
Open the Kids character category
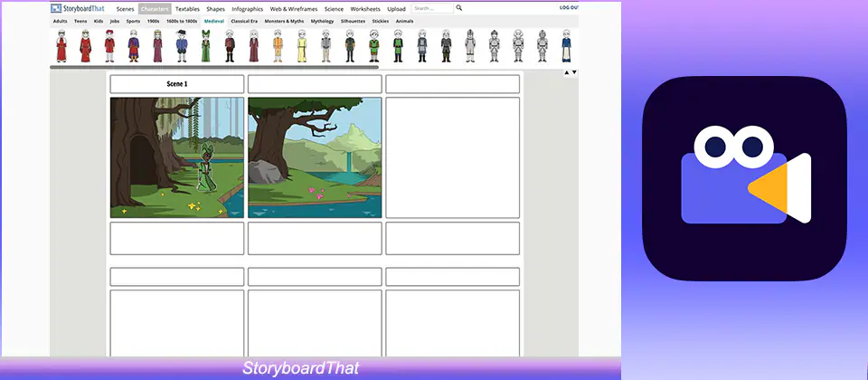[99, 21]
